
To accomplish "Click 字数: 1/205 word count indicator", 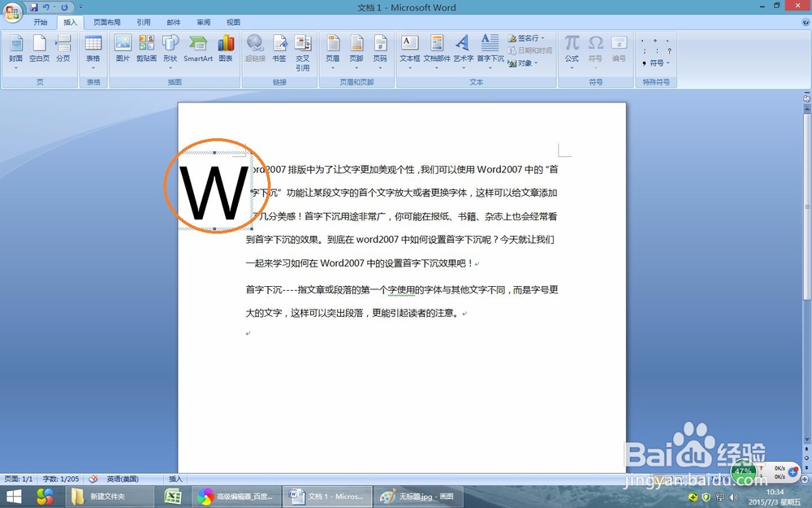I will [61, 479].
